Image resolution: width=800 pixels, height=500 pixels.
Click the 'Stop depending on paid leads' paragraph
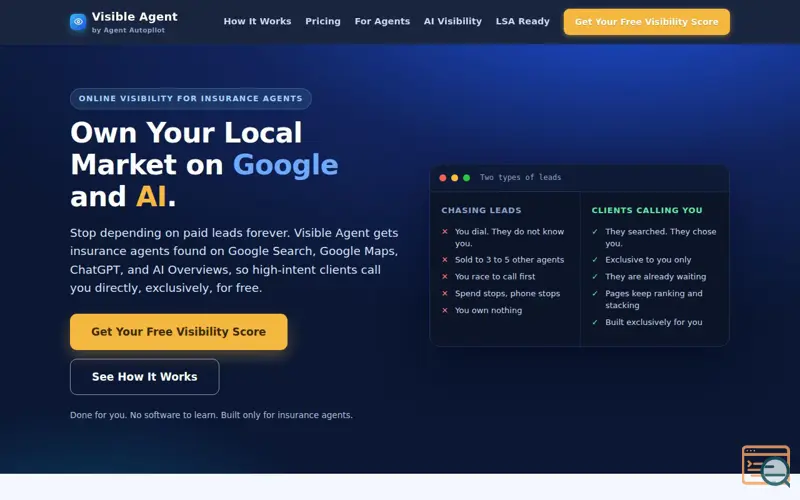pyautogui.click(x=234, y=260)
